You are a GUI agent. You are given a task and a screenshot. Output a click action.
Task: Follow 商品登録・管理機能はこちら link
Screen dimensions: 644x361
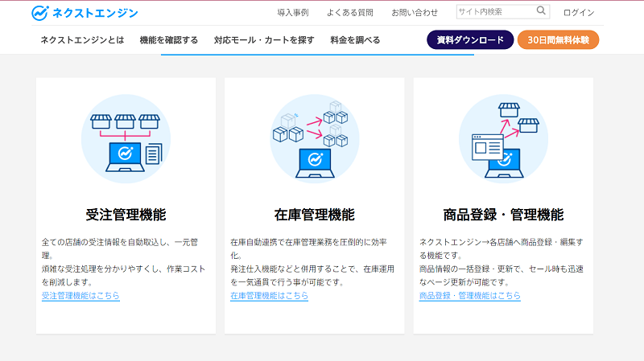point(470,296)
